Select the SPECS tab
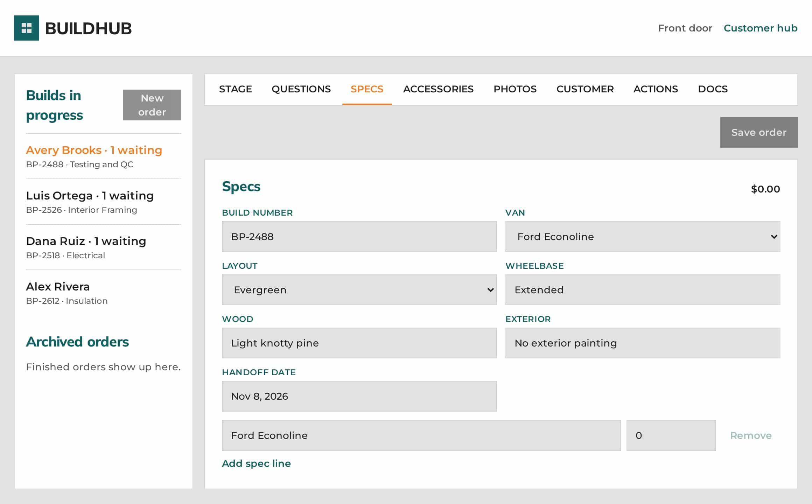812x504 pixels. tap(367, 89)
